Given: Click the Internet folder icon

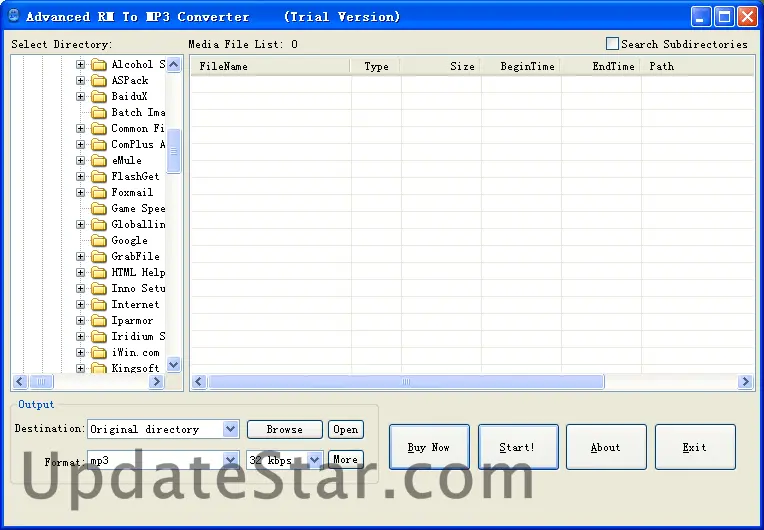Looking at the screenshot, I should click(99, 305).
